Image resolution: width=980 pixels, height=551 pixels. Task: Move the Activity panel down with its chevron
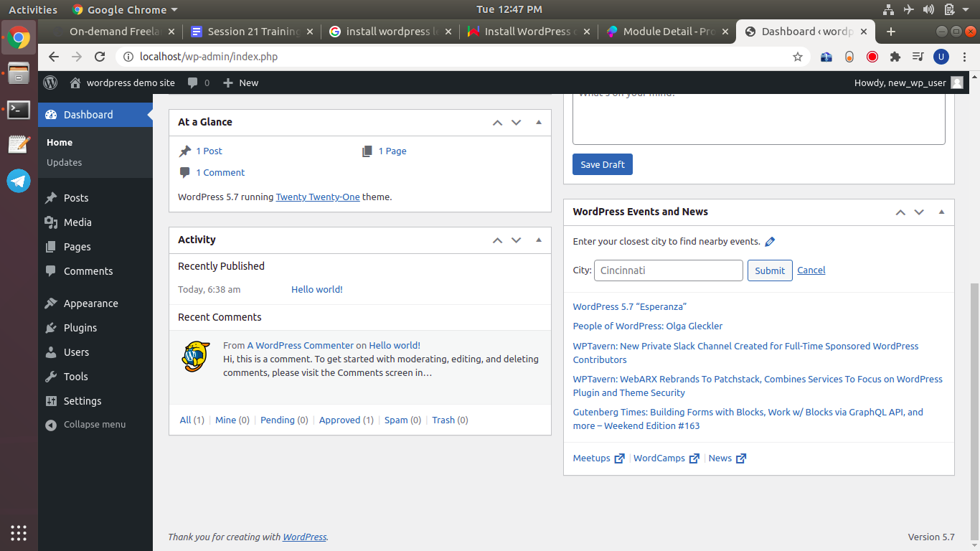(x=516, y=240)
